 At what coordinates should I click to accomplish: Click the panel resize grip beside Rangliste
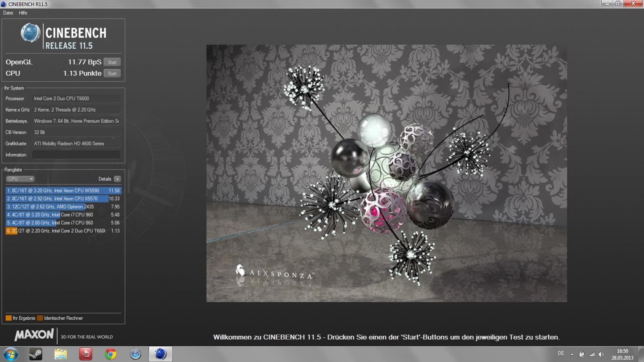point(128,181)
